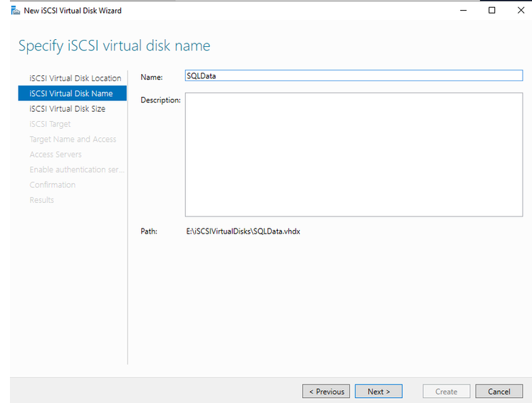
Task: Click the Name field containing SQLData
Action: pyautogui.click(x=353, y=76)
